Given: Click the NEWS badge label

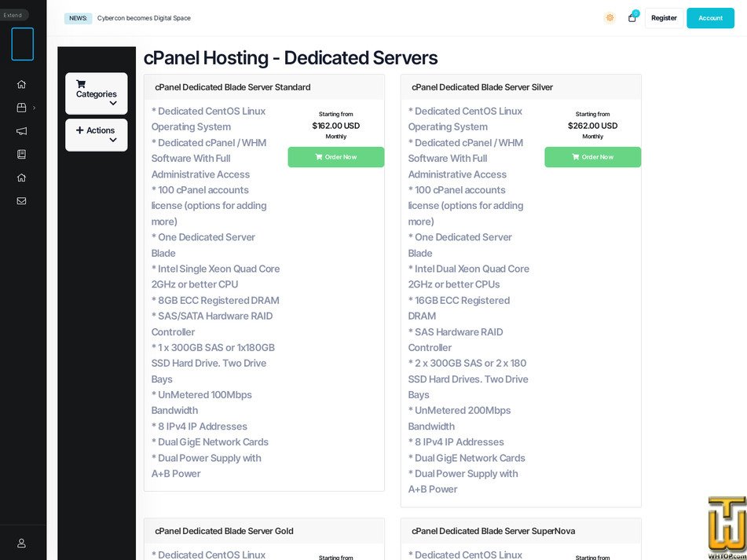Looking at the screenshot, I should [78, 18].
